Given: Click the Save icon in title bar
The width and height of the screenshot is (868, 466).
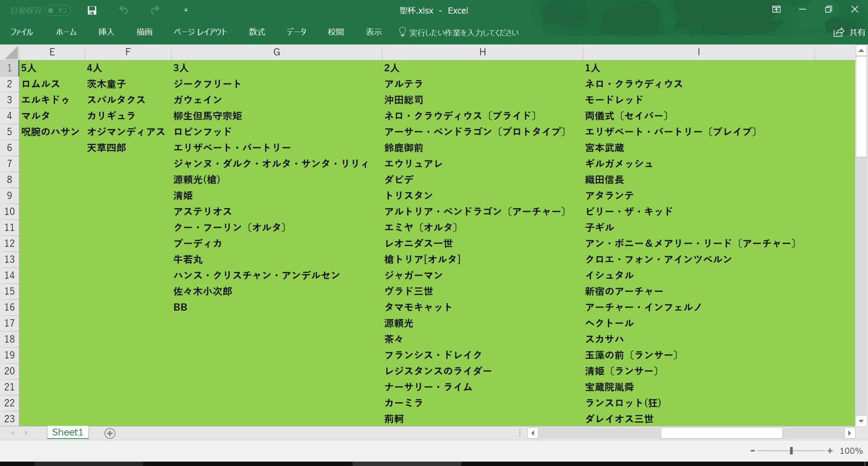Looking at the screenshot, I should [92, 10].
